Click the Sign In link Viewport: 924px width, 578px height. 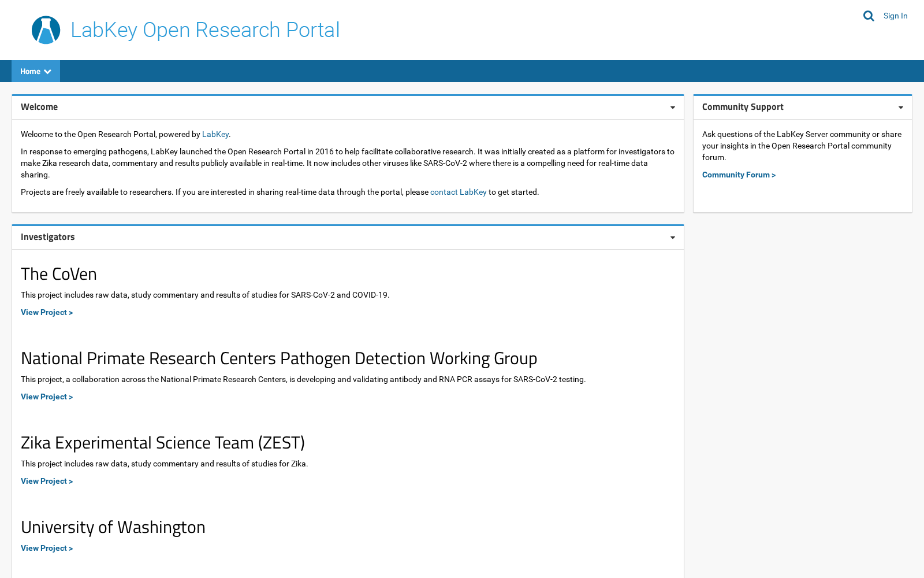895,16
